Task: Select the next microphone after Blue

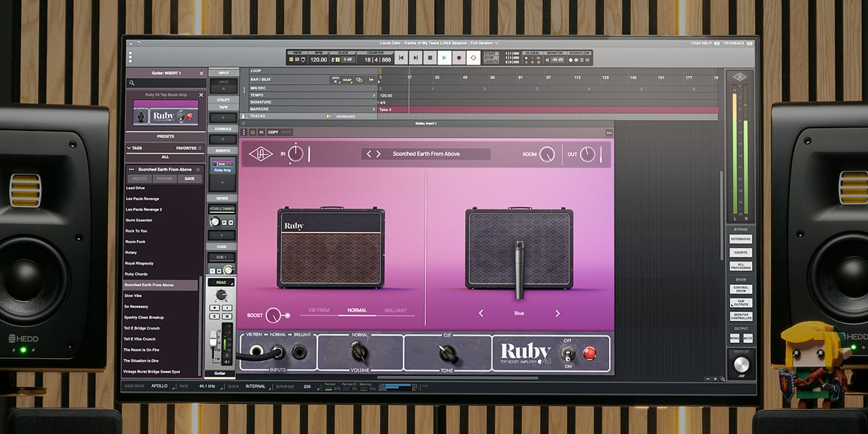Action: (x=557, y=313)
